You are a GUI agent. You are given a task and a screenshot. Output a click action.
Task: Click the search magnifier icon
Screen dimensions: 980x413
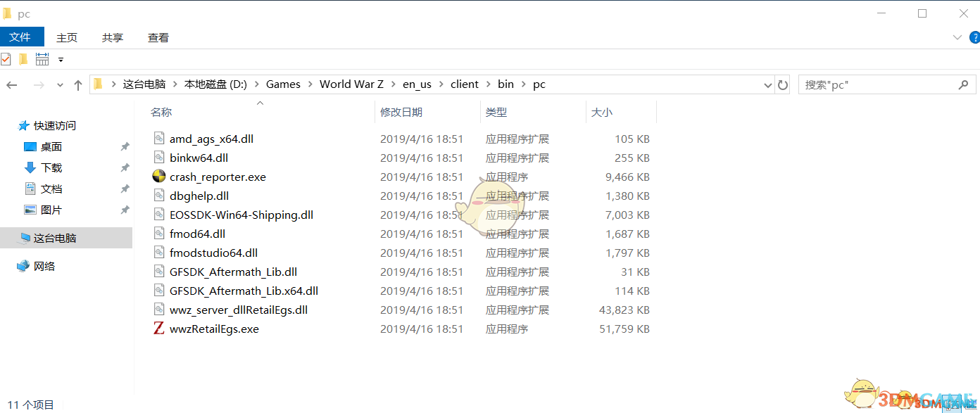point(963,84)
